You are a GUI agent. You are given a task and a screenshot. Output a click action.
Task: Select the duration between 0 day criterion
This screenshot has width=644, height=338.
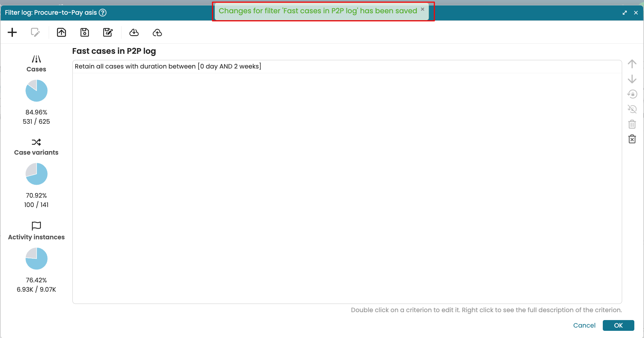coord(168,66)
